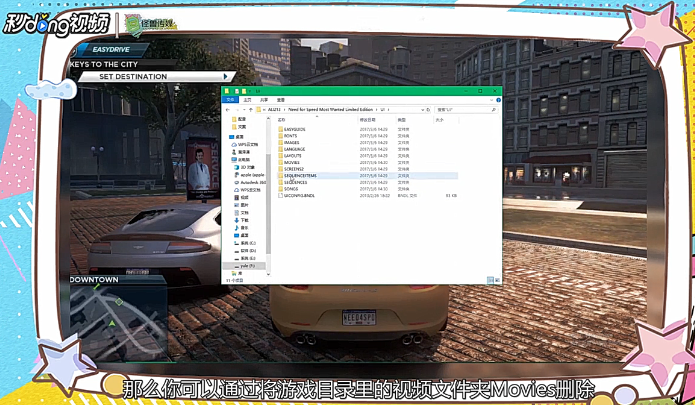Click the Forward navigation arrow
695x405 pixels.
coord(237,109)
